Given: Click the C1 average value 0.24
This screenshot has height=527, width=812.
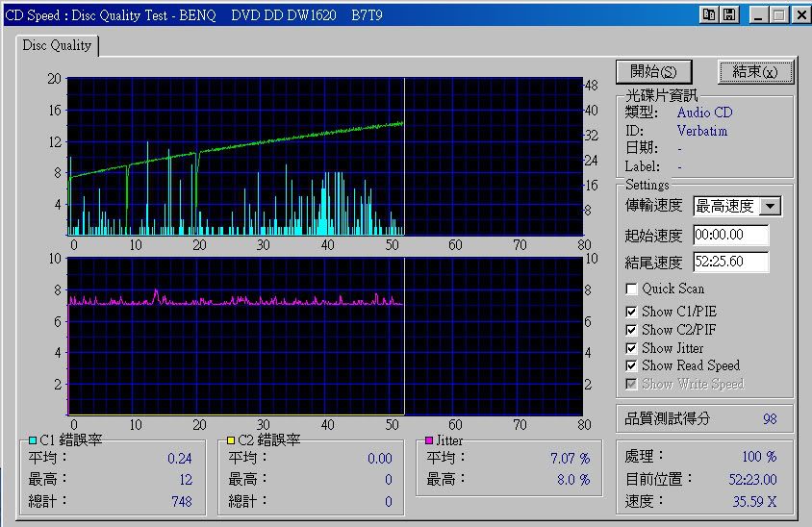Looking at the screenshot, I should pyautogui.click(x=180, y=459).
